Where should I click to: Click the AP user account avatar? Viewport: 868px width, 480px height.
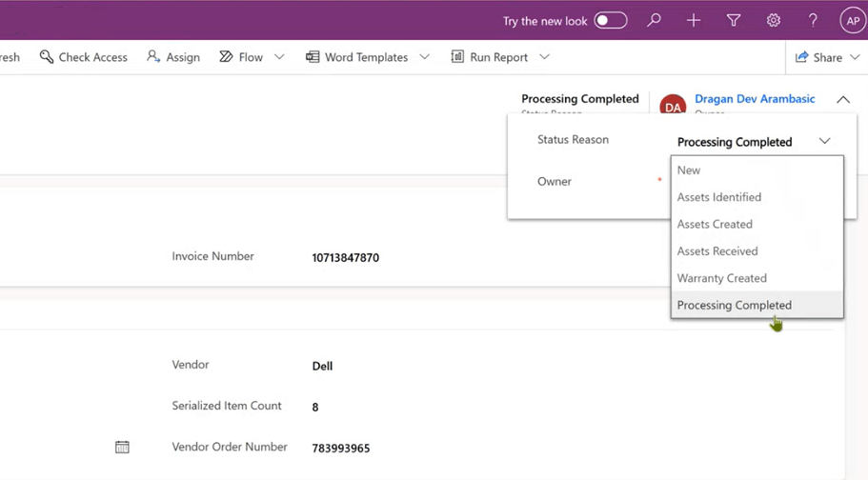852,20
